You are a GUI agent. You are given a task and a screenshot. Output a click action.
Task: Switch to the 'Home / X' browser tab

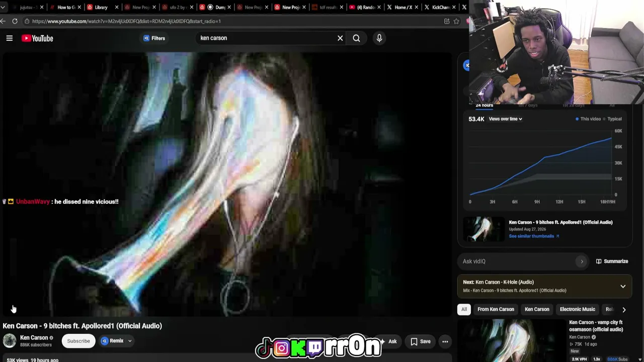(403, 7)
